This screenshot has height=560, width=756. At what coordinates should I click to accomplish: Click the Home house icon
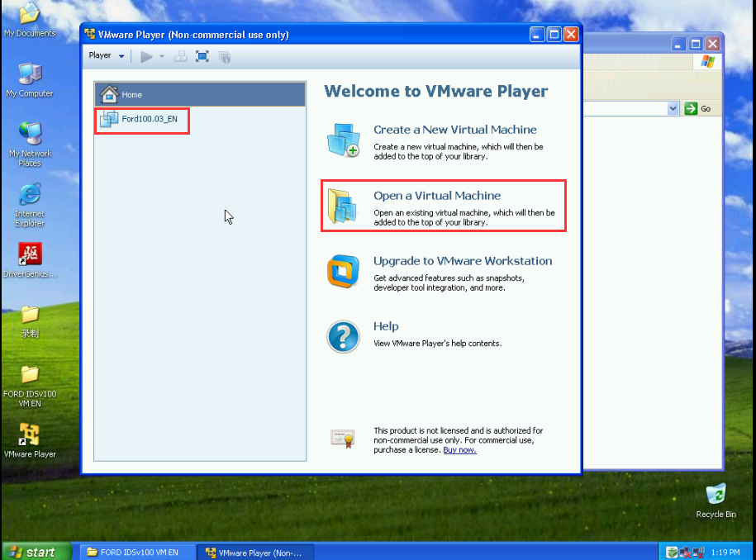click(109, 94)
